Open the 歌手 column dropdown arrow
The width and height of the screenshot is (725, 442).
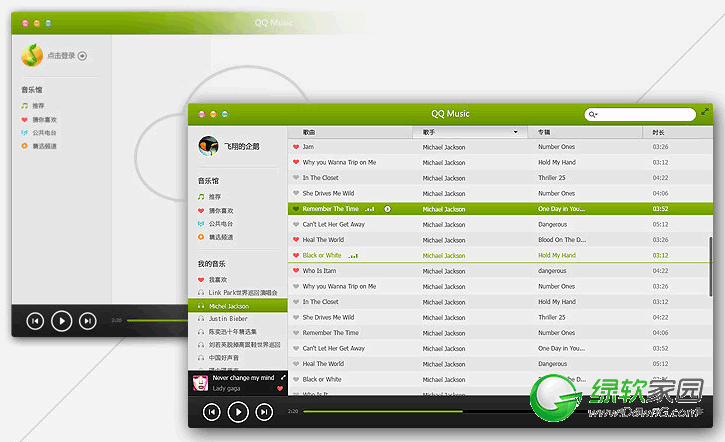[x=516, y=132]
